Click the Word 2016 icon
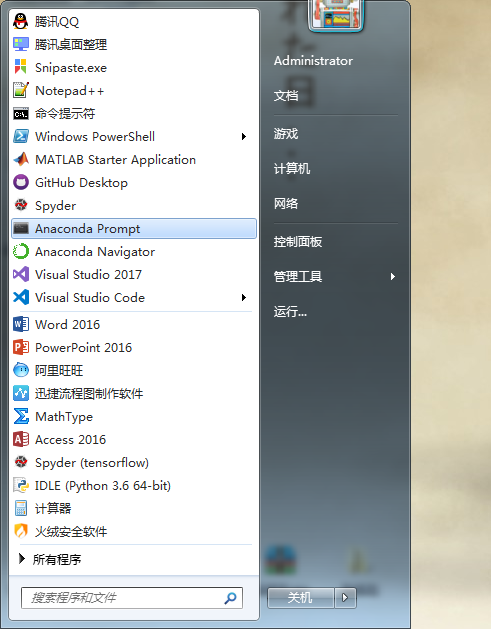The height and width of the screenshot is (629, 491). pos(20,324)
